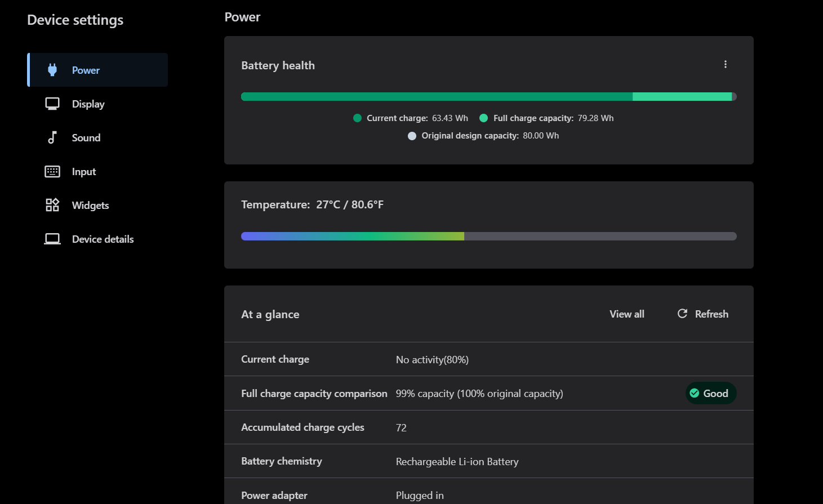Open the Display settings section
This screenshot has width=823, height=504.
click(x=88, y=104)
